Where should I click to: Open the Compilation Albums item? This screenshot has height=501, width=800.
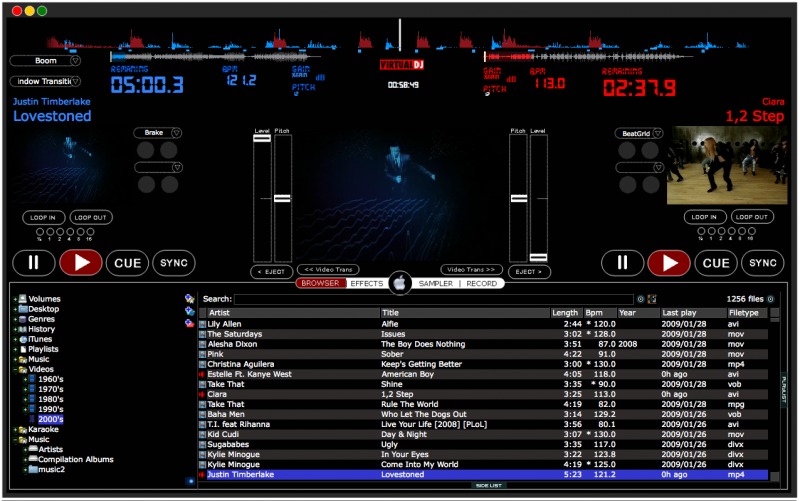[x=76, y=460]
